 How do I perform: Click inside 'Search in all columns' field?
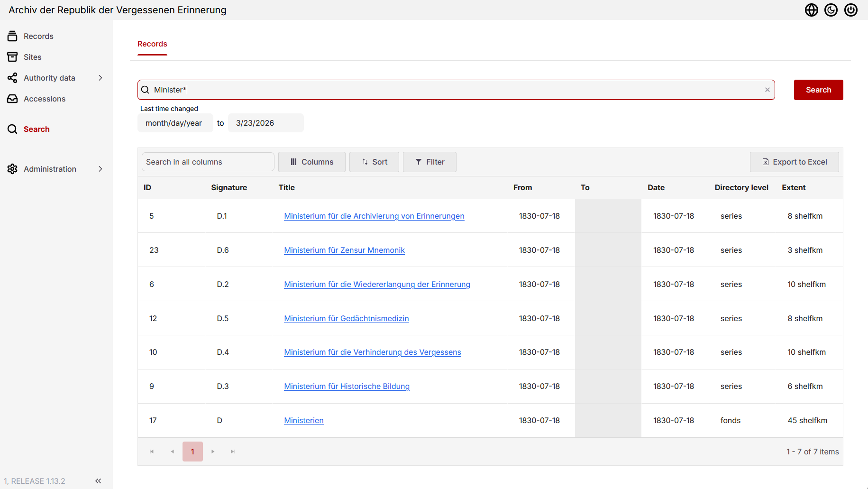pyautogui.click(x=208, y=162)
